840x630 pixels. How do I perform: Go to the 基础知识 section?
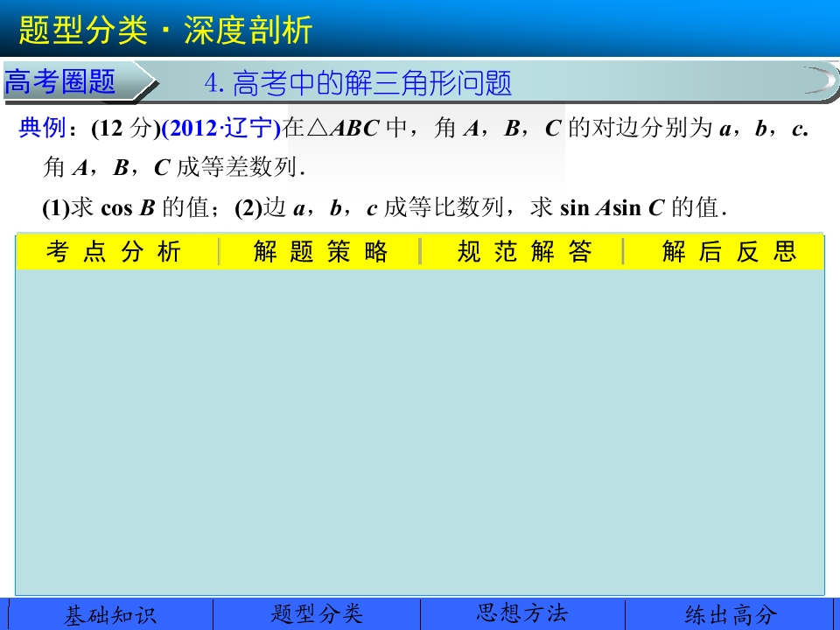pos(110,614)
